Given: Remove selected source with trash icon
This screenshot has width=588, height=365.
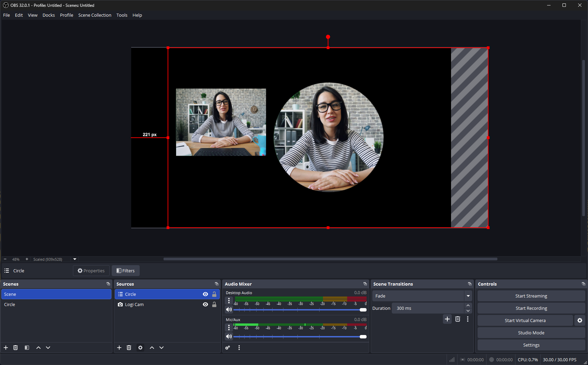Looking at the screenshot, I should coord(129,348).
